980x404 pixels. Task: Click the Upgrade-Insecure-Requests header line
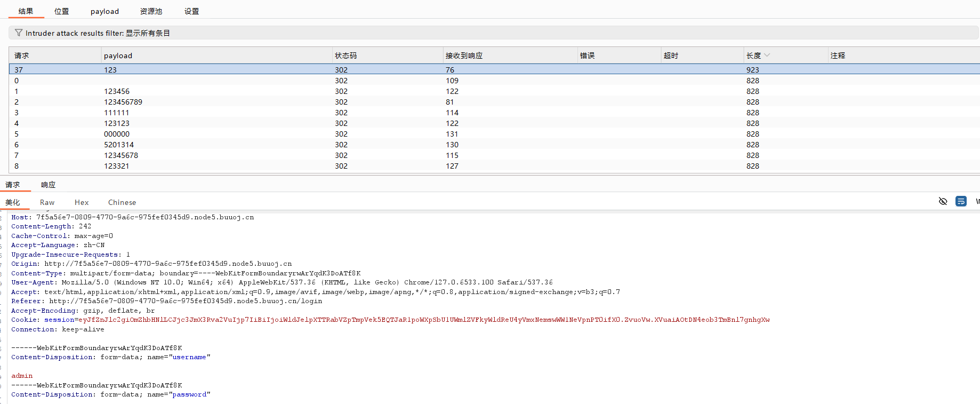[70, 255]
